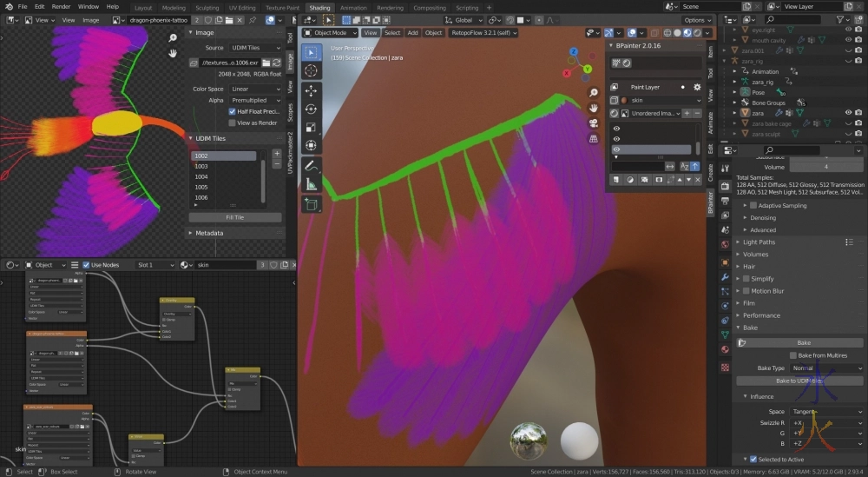Switch to the Texture Paint workspace tab

pos(282,7)
